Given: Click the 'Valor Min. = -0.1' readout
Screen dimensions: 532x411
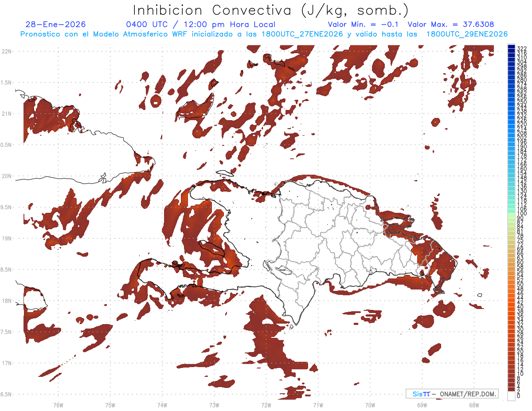Looking at the screenshot, I should coord(363,24).
